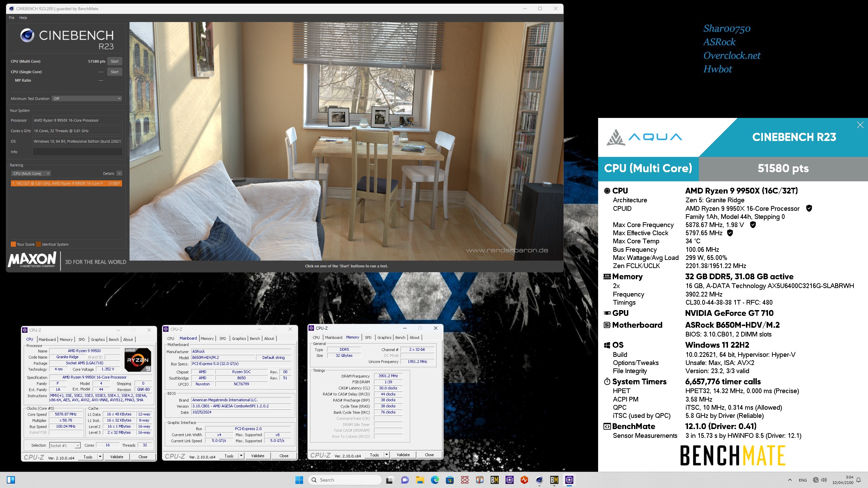
Task: Launch Microsoft Edge from the taskbar
Action: coord(435,480)
